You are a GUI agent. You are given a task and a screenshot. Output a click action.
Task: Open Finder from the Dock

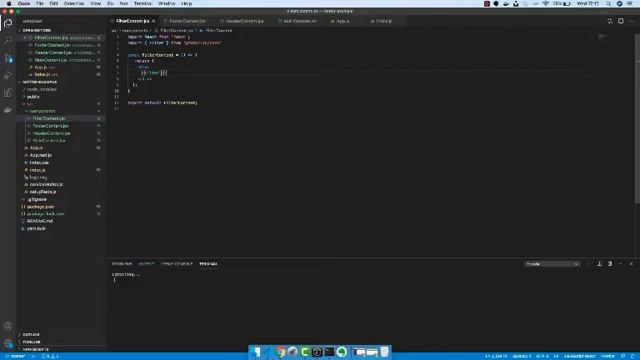click(x=256, y=352)
